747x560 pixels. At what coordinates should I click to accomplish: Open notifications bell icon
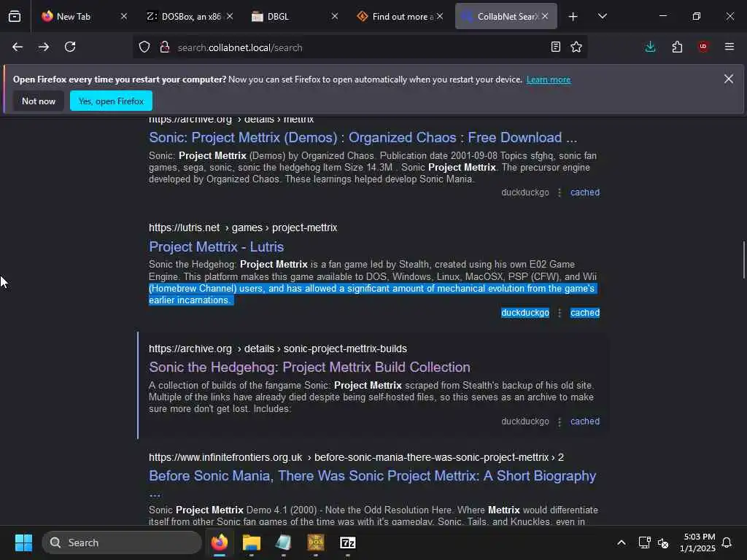[727, 542]
